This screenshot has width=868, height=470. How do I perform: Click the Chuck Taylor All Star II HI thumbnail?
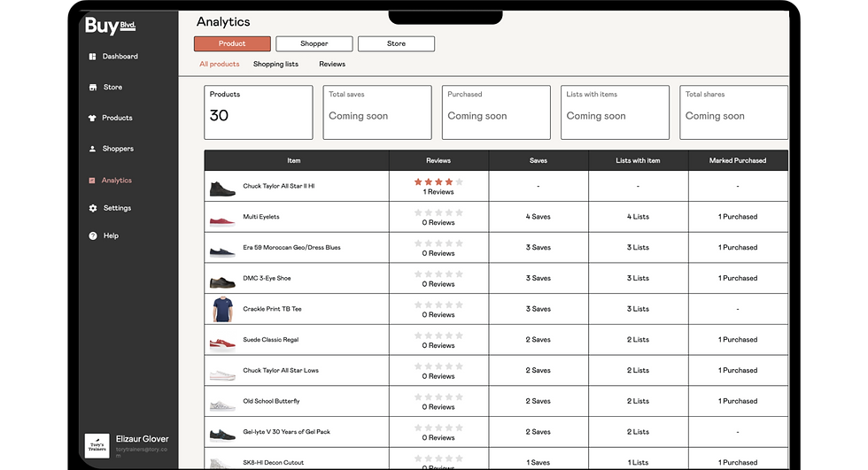point(222,189)
